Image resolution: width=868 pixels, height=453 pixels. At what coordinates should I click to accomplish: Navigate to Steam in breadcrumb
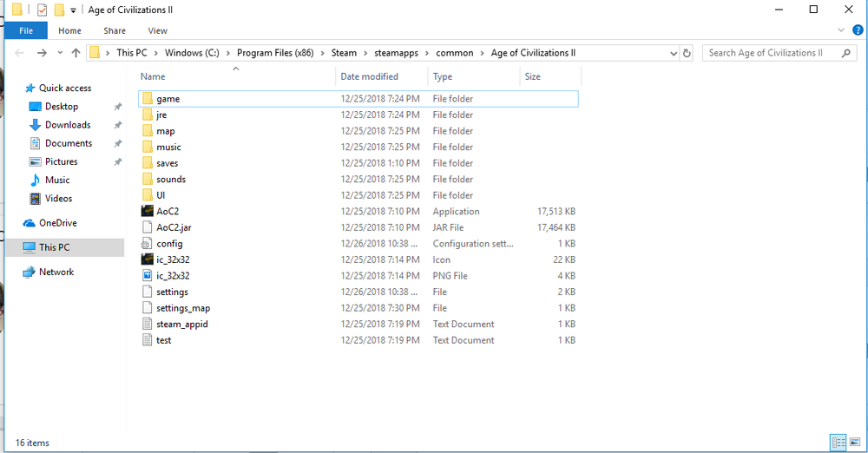tap(344, 53)
